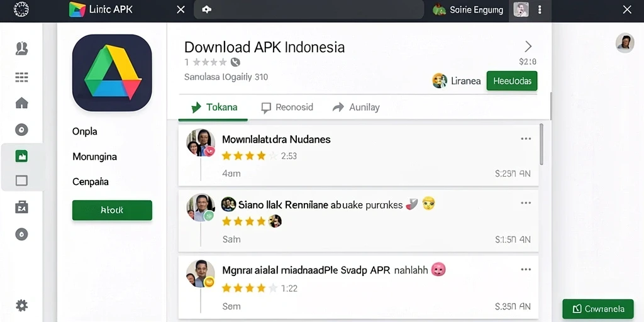644x322 pixels.
Task: Open options menu for Mownlalatıdra Nudanes review
Action: point(526,139)
